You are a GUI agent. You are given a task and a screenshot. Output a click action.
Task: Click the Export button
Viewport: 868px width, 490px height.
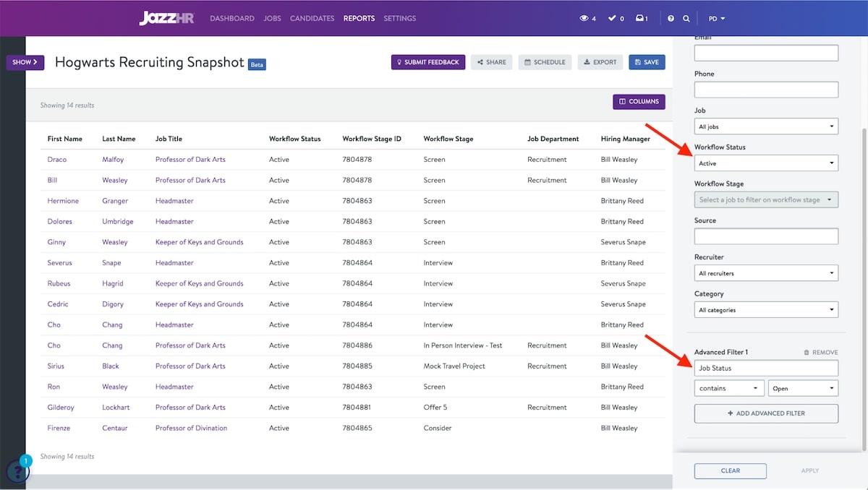600,62
